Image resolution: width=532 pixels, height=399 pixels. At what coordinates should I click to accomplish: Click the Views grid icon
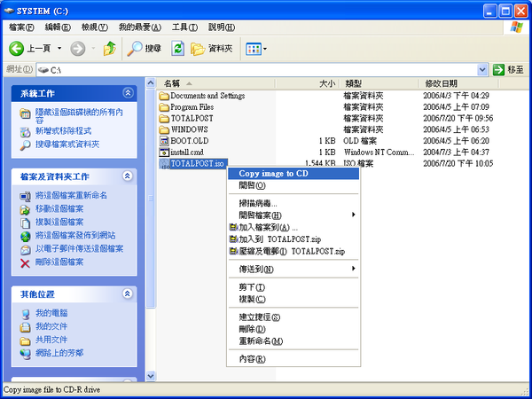(254, 49)
